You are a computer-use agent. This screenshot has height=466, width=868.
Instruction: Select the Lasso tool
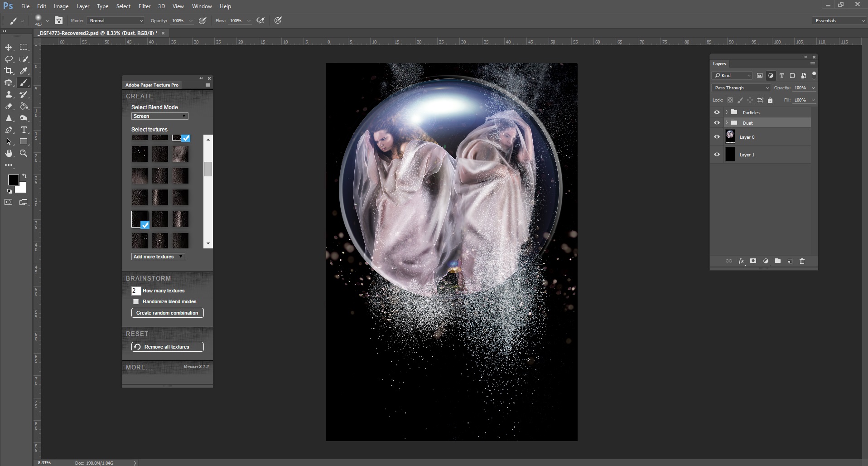pyautogui.click(x=9, y=59)
